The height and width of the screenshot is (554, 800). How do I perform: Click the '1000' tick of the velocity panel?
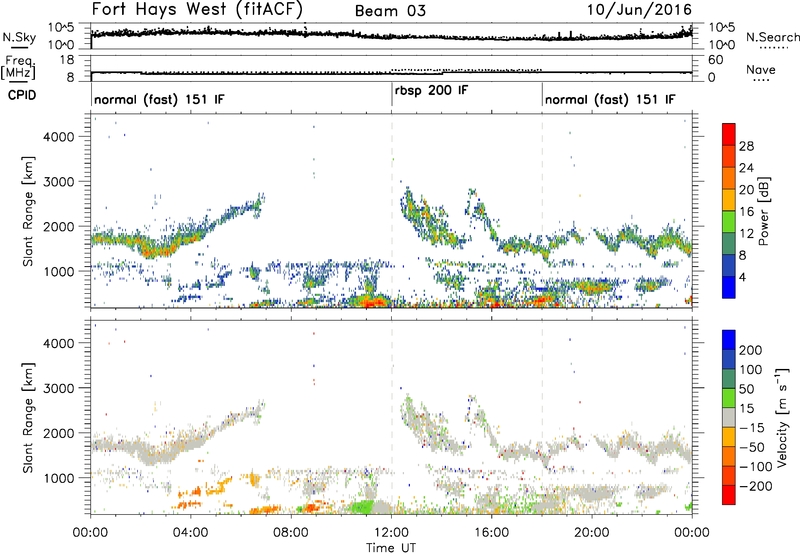coord(58,478)
